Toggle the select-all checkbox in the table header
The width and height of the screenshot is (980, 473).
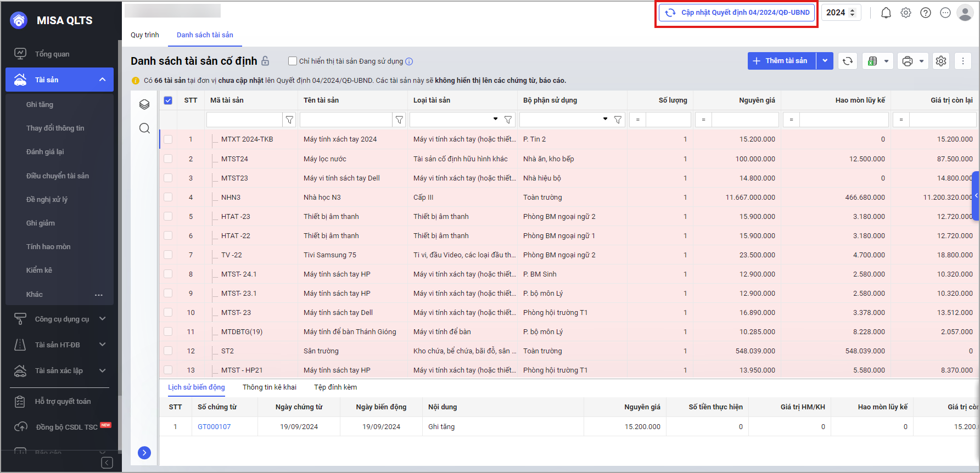168,100
